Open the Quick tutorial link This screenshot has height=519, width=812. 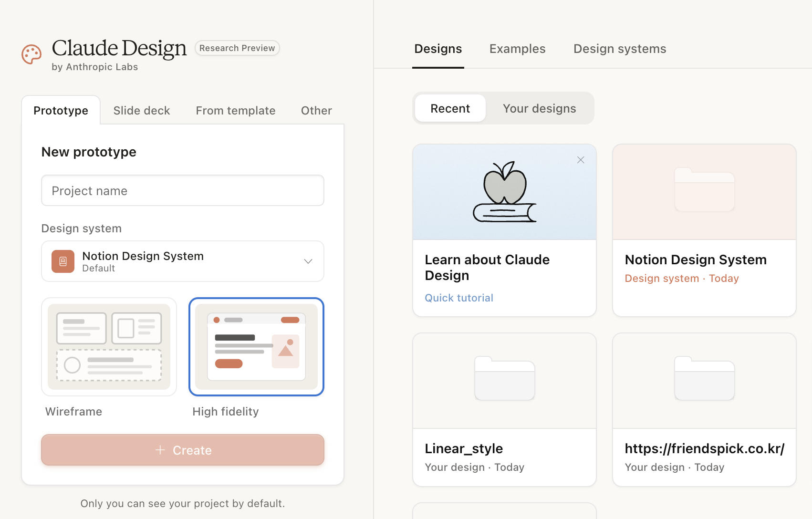coord(459,298)
